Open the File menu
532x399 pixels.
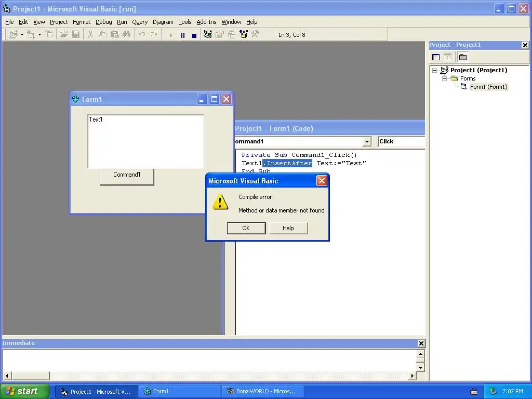pyautogui.click(x=9, y=22)
